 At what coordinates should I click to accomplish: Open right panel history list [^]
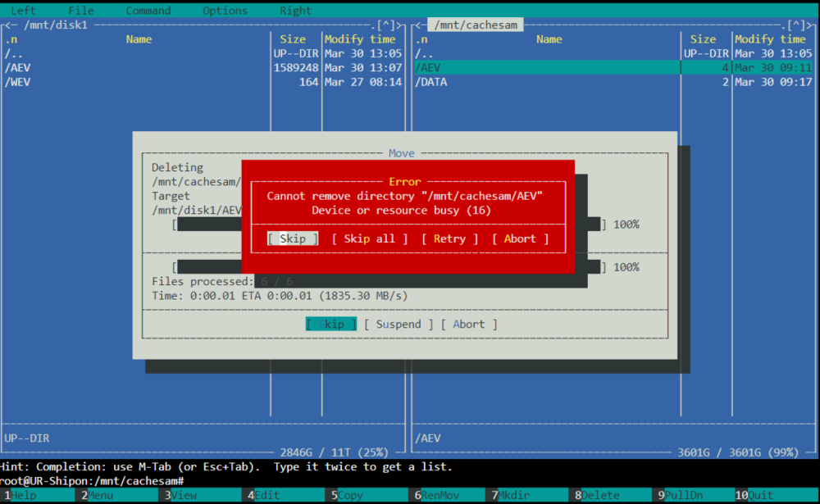click(796, 25)
